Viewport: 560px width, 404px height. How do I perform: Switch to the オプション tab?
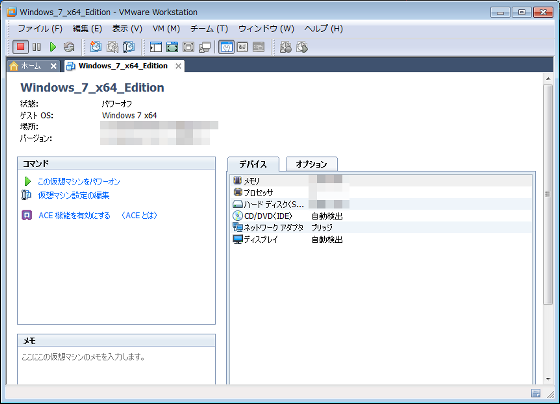tap(311, 164)
